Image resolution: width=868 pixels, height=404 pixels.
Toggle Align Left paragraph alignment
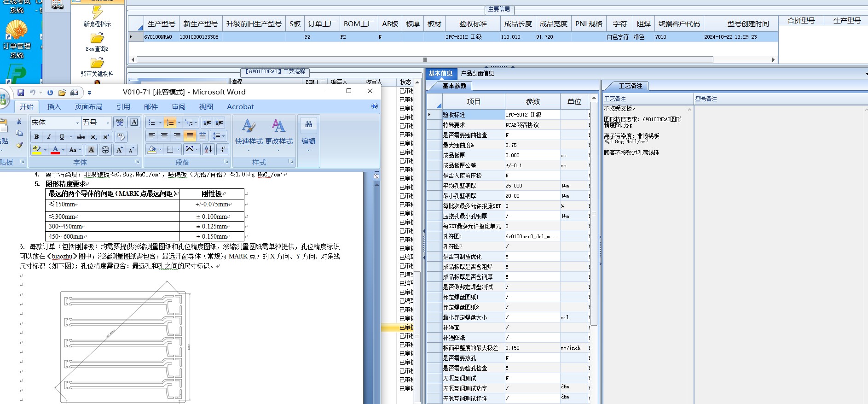click(151, 136)
